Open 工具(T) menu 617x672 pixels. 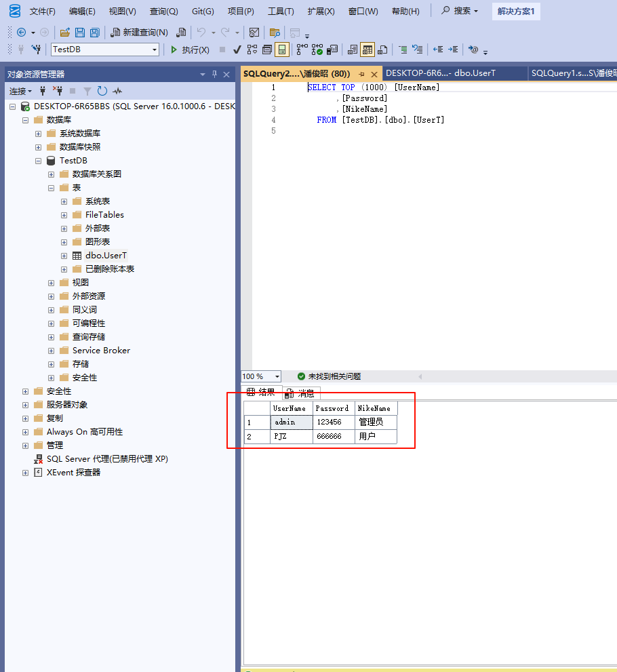pyautogui.click(x=281, y=11)
